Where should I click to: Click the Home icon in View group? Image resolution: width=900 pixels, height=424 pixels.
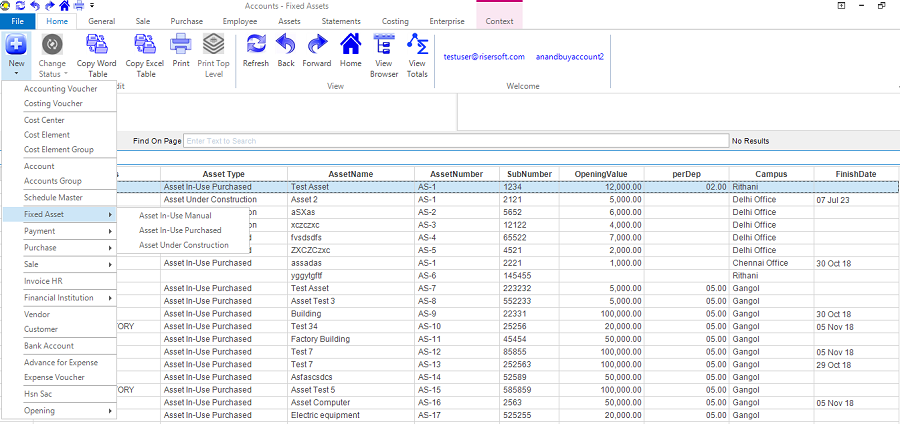point(350,50)
